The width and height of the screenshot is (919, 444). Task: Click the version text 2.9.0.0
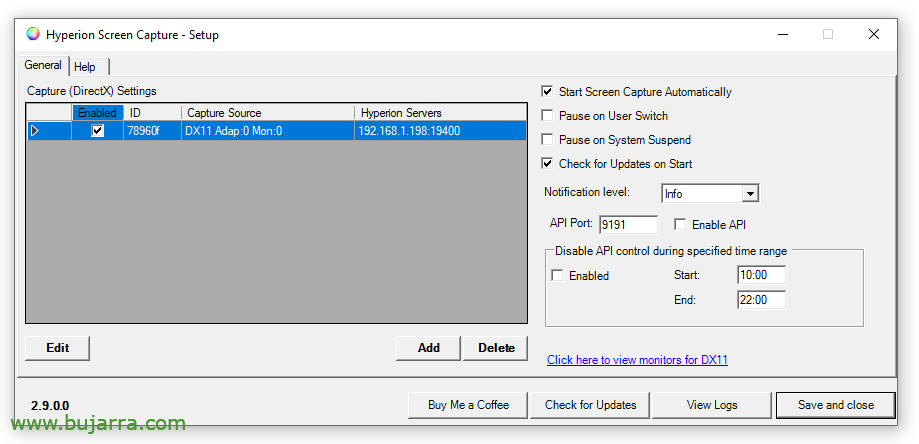(50, 405)
